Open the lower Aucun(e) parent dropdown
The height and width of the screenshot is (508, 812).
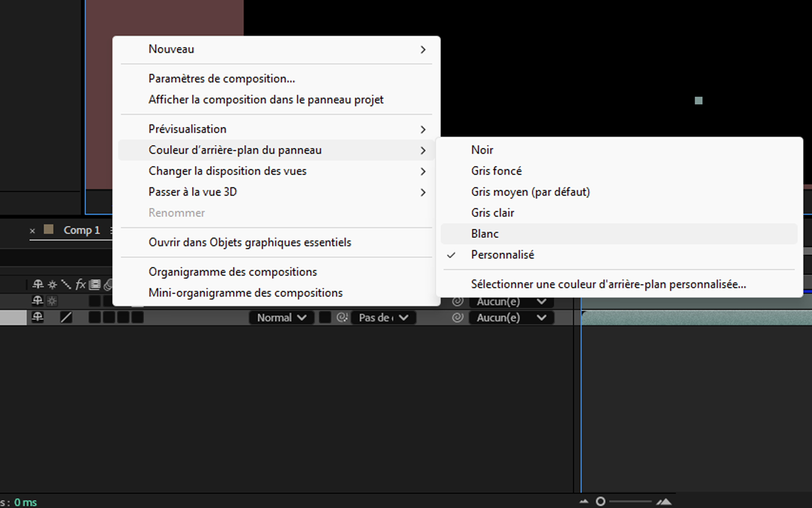pos(511,318)
